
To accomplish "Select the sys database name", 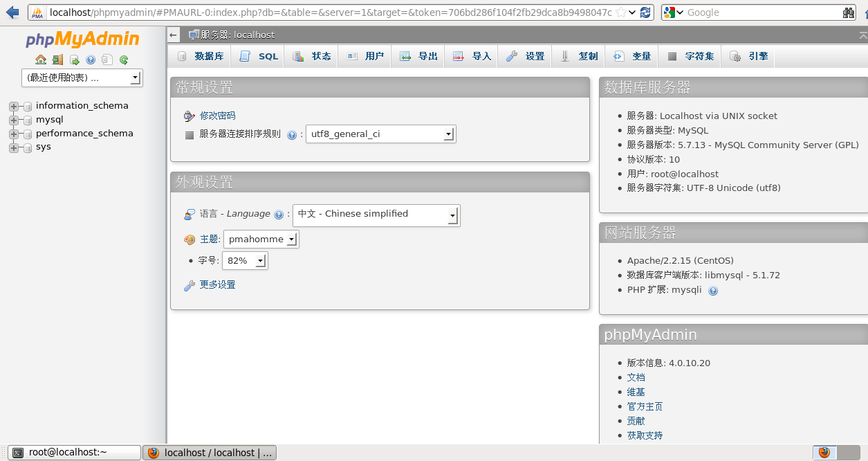I will pos(44,147).
